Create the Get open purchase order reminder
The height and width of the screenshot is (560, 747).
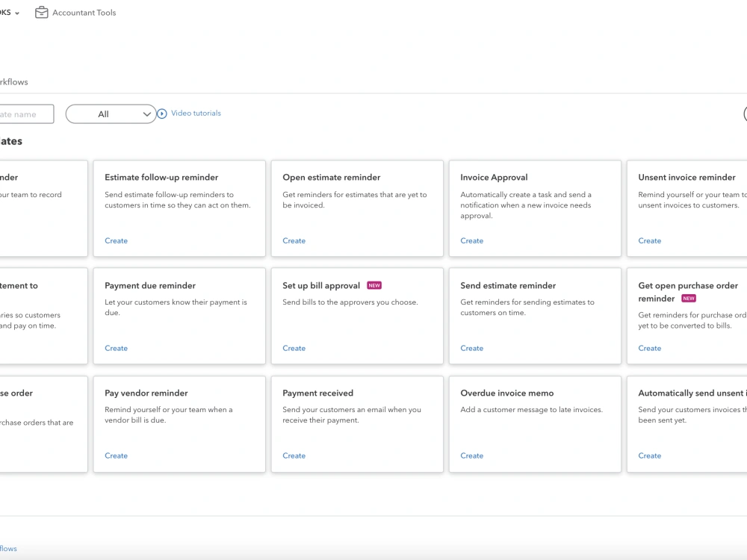650,348
